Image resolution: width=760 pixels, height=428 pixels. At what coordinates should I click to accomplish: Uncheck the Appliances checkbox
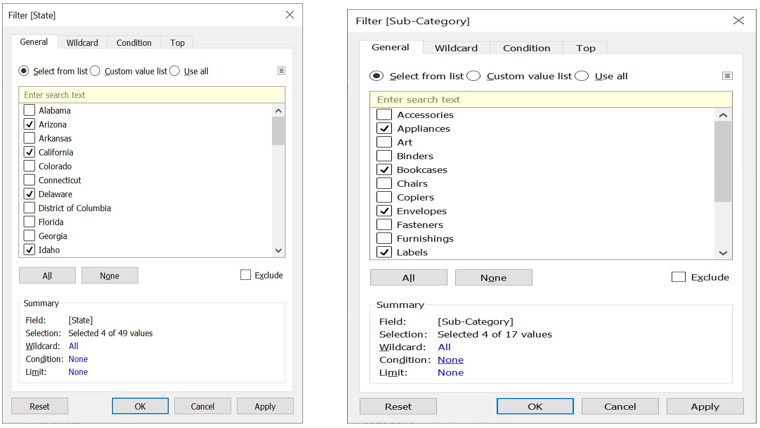[384, 128]
